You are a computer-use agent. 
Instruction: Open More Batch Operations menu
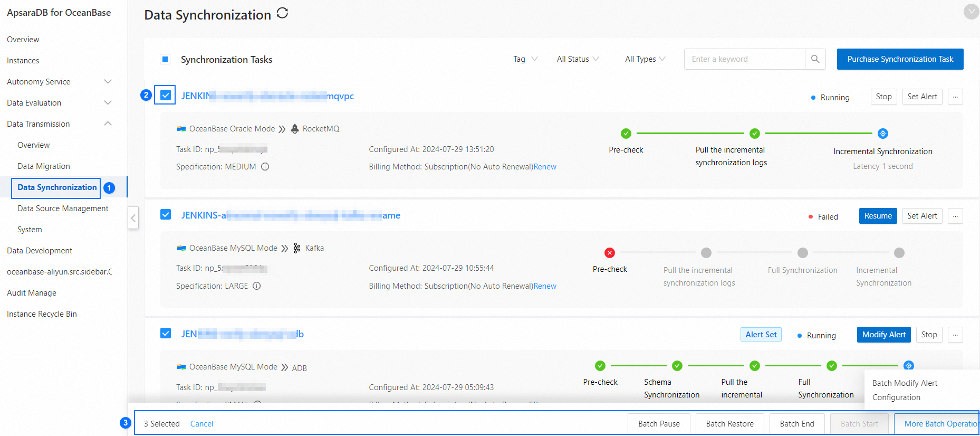[x=937, y=424]
